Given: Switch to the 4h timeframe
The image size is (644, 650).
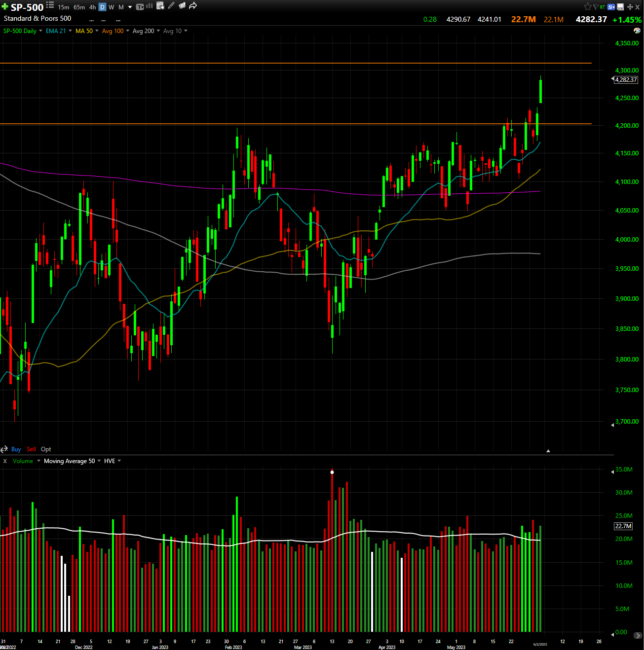Looking at the screenshot, I should (x=92, y=7).
